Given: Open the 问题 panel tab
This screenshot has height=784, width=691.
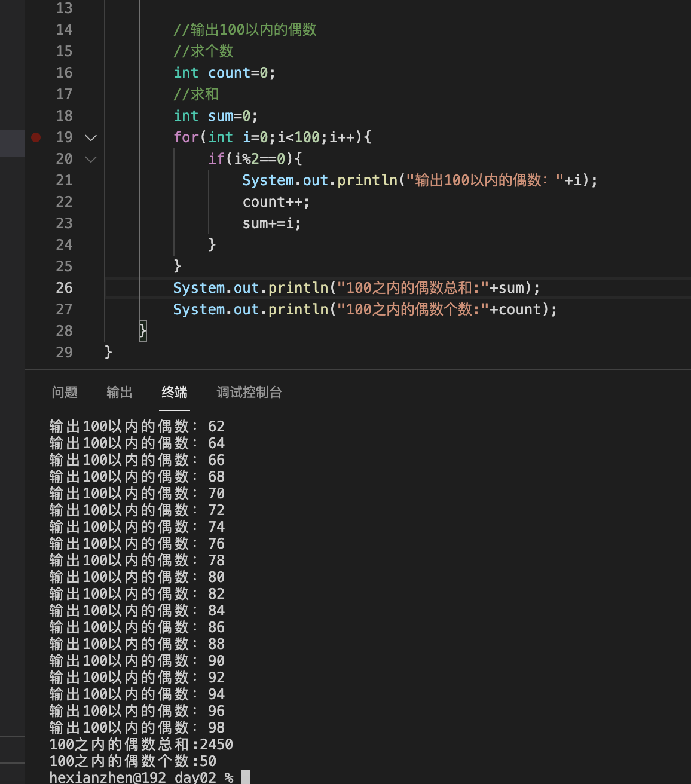Looking at the screenshot, I should tap(65, 392).
